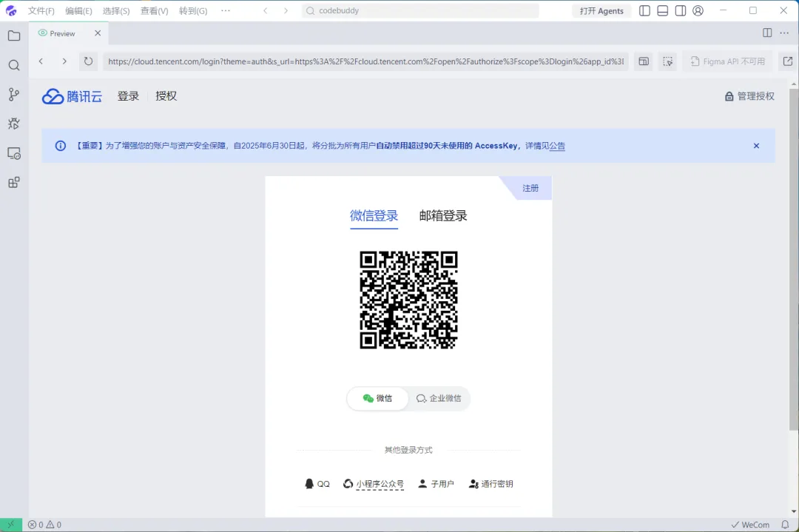This screenshot has height=532, width=799.
Task: Open the 查看(V) menu
Action: point(155,10)
